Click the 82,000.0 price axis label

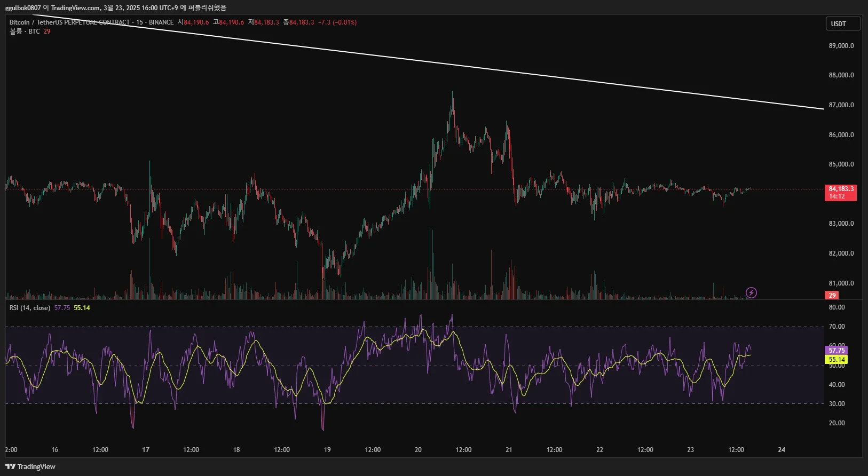[841, 253]
